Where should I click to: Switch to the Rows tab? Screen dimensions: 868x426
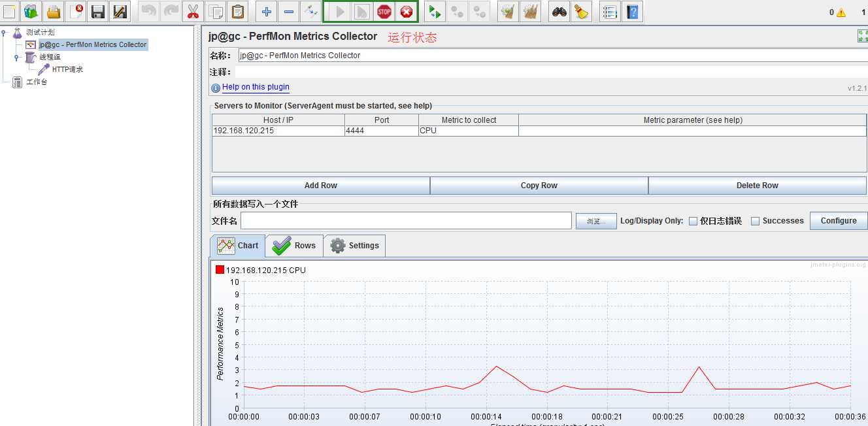(x=294, y=246)
